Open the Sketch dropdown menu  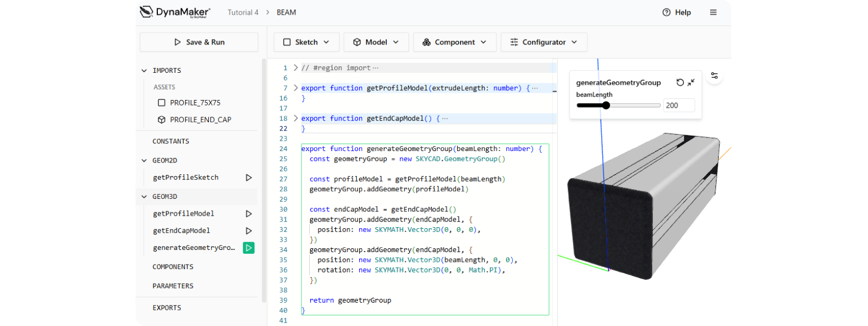[307, 42]
